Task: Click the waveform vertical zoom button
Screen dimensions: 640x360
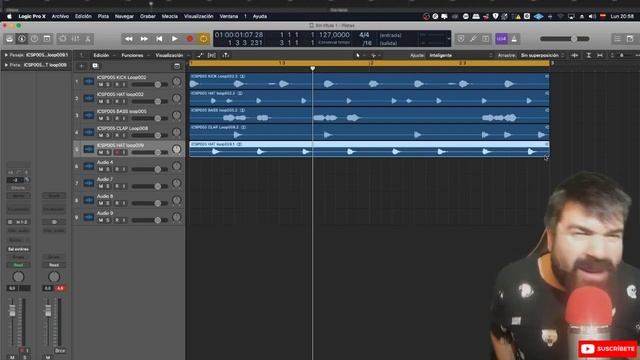Action: (x=575, y=55)
